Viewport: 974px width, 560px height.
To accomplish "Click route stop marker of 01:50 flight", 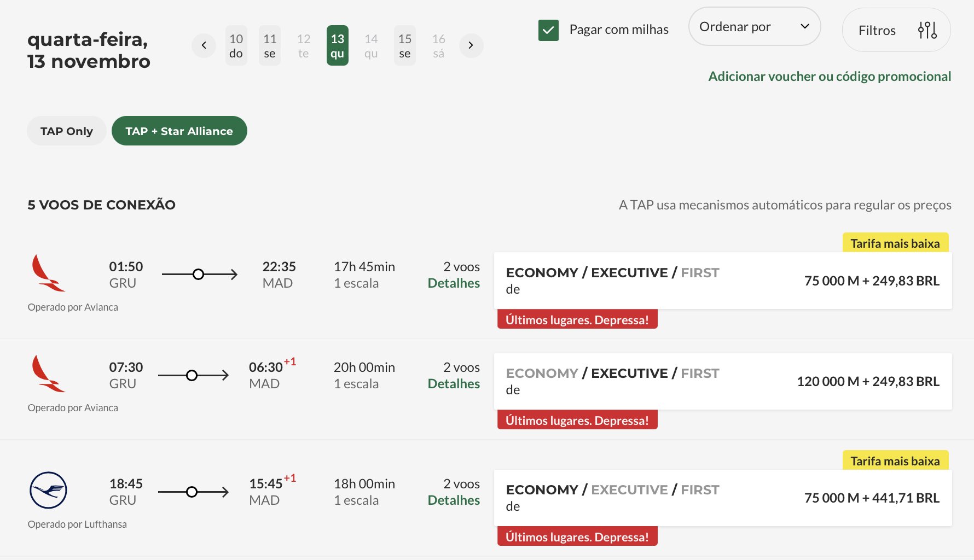I will click(199, 275).
